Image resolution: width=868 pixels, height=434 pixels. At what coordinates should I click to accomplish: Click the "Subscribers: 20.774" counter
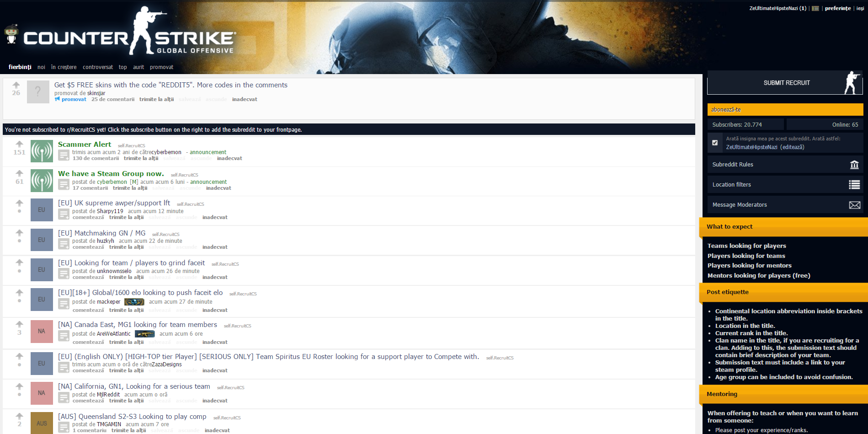click(746, 124)
